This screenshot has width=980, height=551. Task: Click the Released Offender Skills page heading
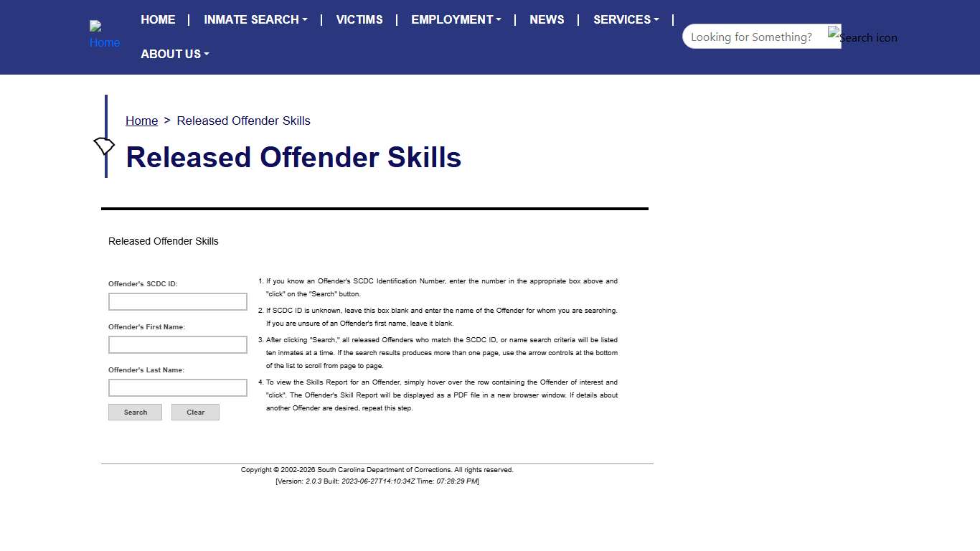(293, 157)
